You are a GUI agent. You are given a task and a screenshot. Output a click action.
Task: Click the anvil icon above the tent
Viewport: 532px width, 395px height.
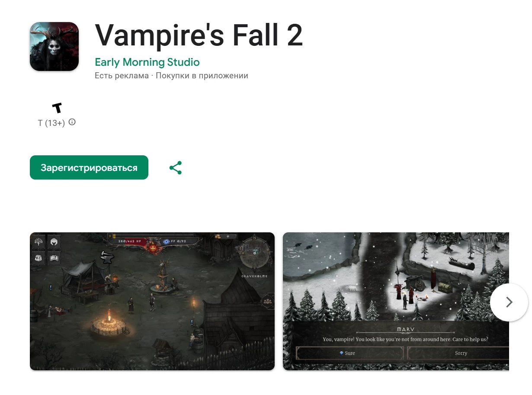(x=106, y=257)
